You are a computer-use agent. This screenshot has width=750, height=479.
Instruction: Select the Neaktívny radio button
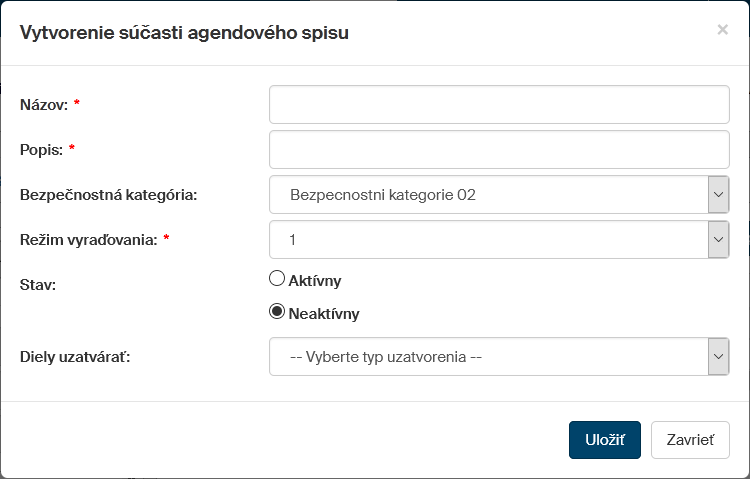278,312
